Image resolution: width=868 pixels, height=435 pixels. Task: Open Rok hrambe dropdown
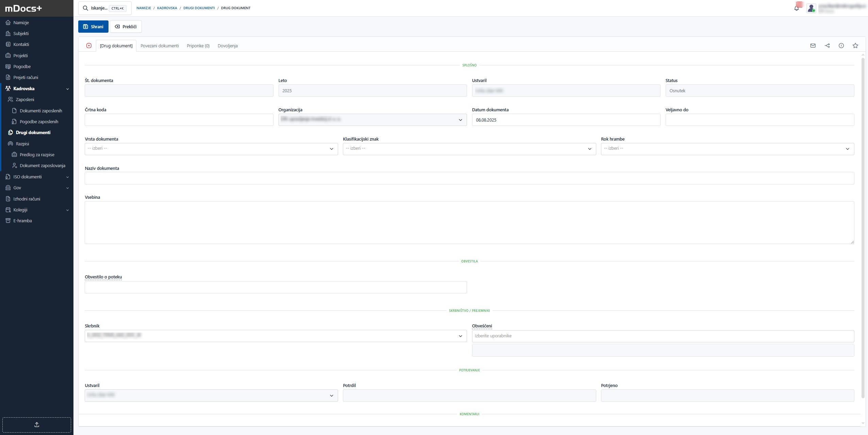coord(727,149)
